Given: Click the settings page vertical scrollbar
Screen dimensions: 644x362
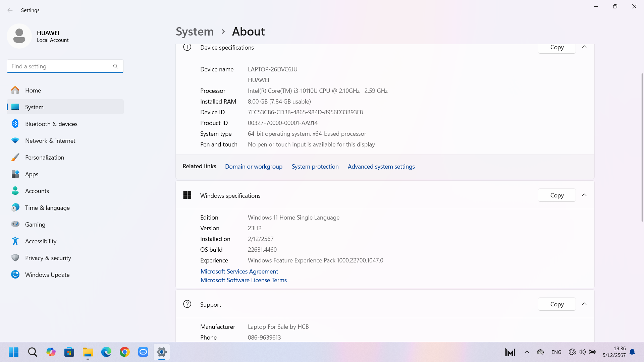Looking at the screenshot, I should 642,147.
